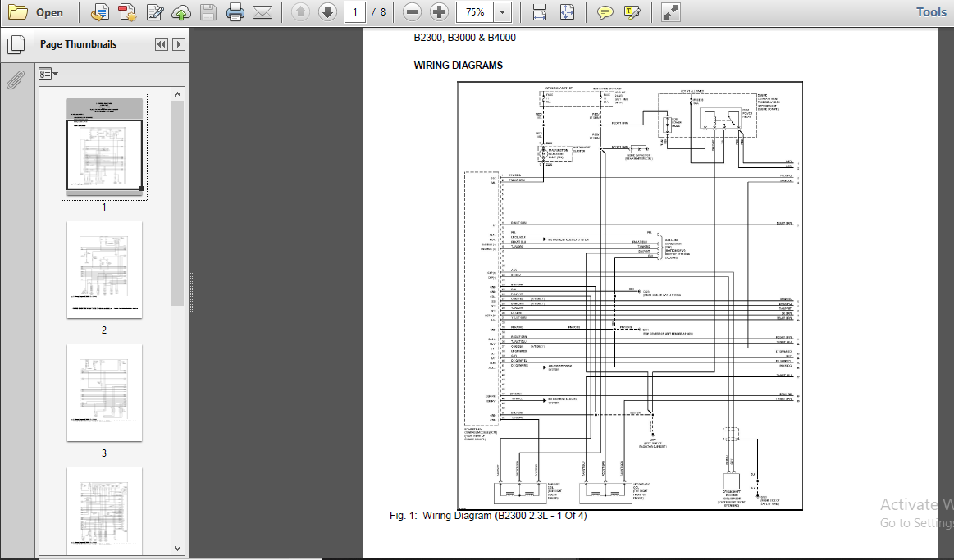The width and height of the screenshot is (954, 560).
Task: Click the page label 2 under the thumbnail
Action: [104, 330]
